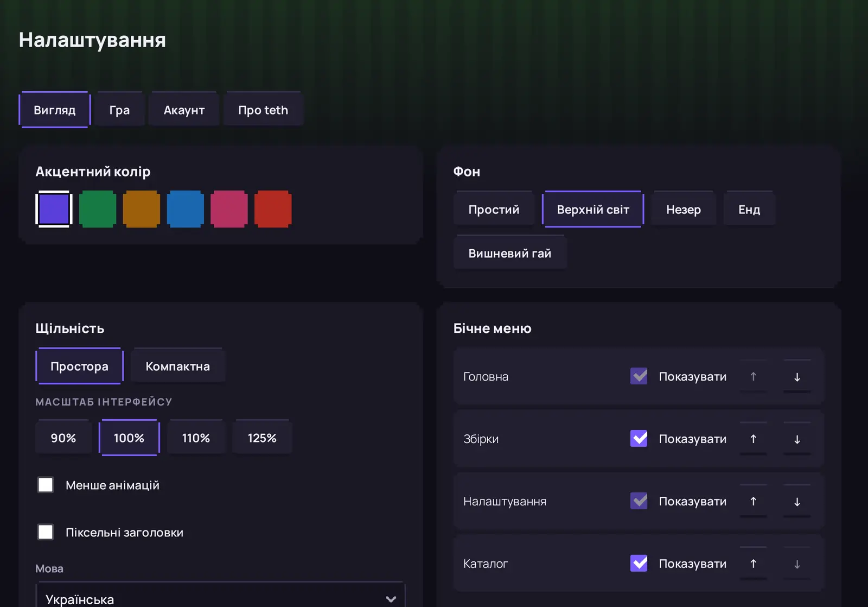Move Налаштування row up with arrow
Screen dimensions: 868x607
pyautogui.click(x=753, y=501)
